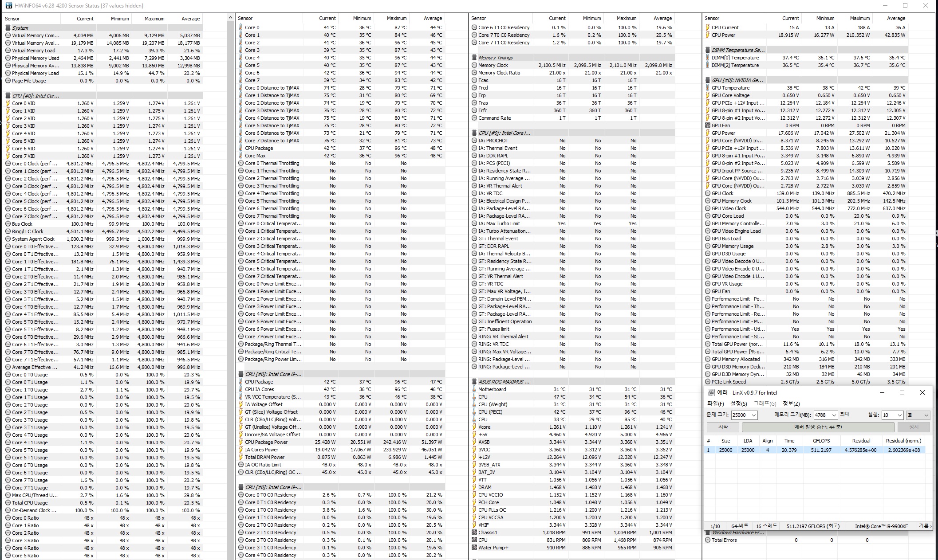
Task: Click the Total Errors clock icon
Action: point(707,540)
